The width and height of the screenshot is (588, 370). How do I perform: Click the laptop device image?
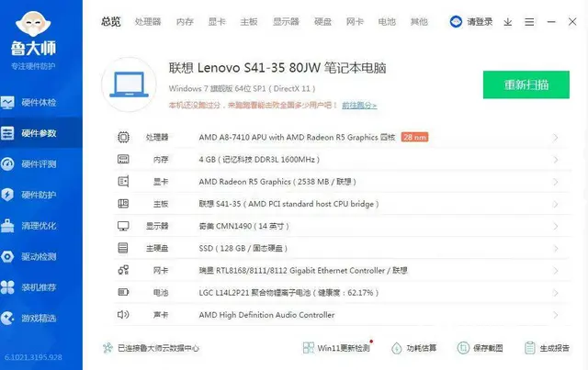(129, 84)
